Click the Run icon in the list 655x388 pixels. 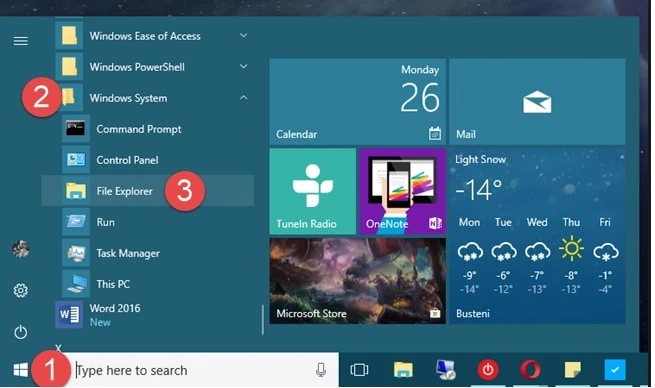(76, 222)
